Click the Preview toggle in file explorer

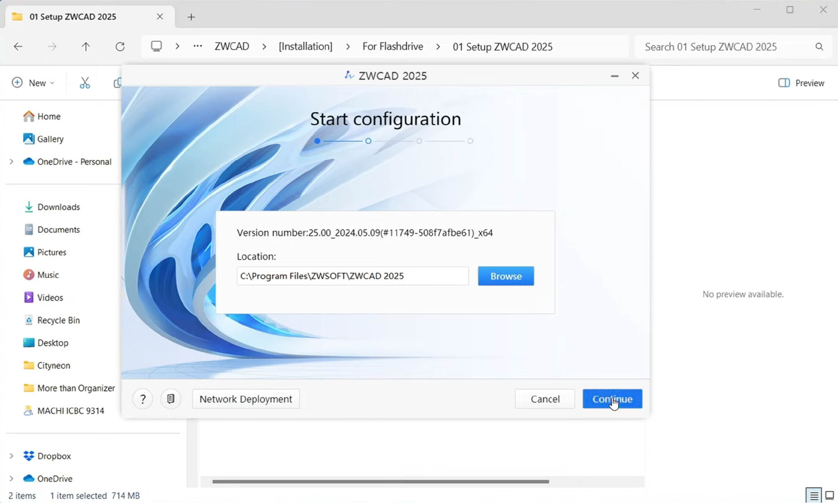tap(802, 83)
